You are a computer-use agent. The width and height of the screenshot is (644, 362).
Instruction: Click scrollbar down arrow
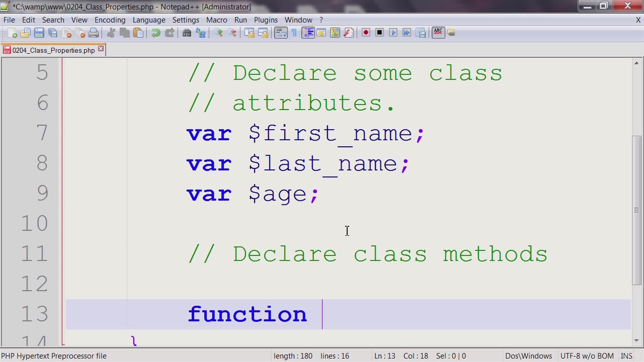tap(636, 341)
